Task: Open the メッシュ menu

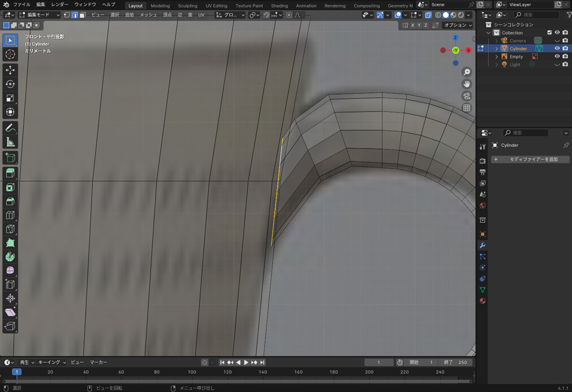Action: [x=148, y=15]
